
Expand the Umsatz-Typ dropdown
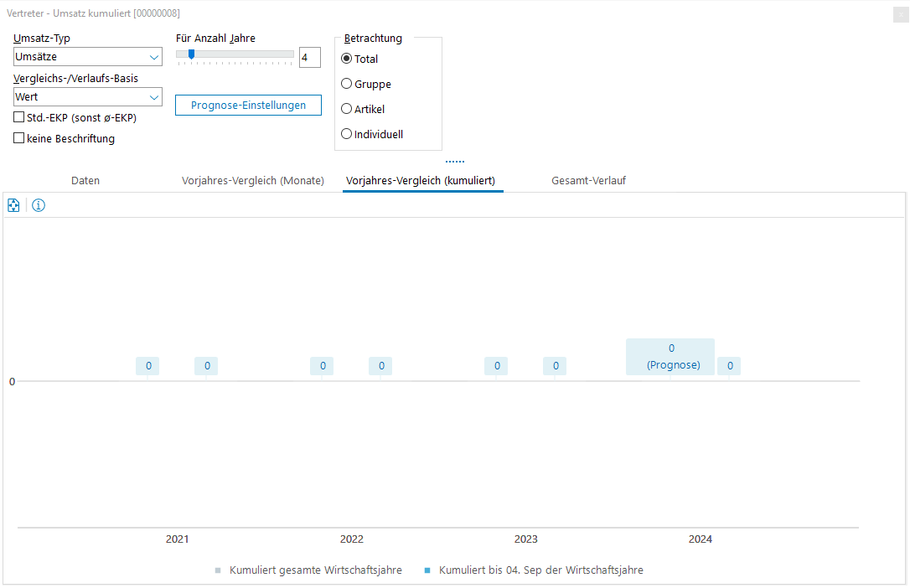154,57
